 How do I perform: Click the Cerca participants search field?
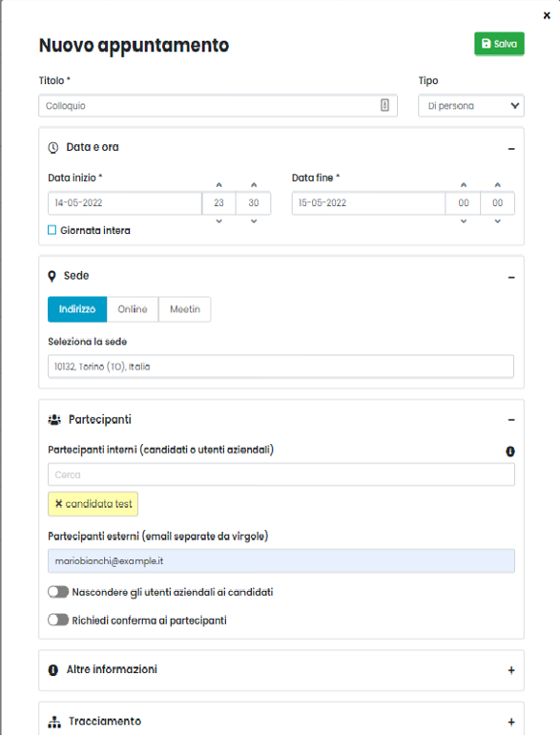[281, 474]
